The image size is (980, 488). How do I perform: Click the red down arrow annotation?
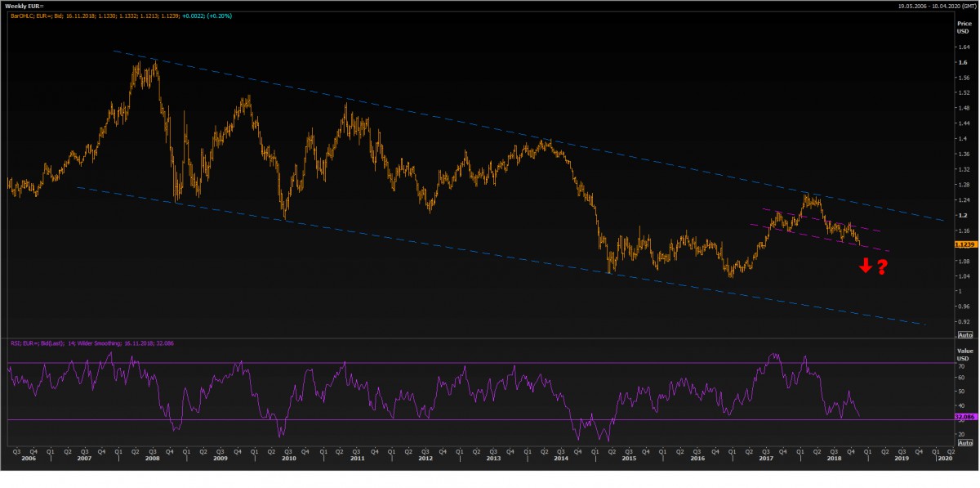click(x=865, y=266)
